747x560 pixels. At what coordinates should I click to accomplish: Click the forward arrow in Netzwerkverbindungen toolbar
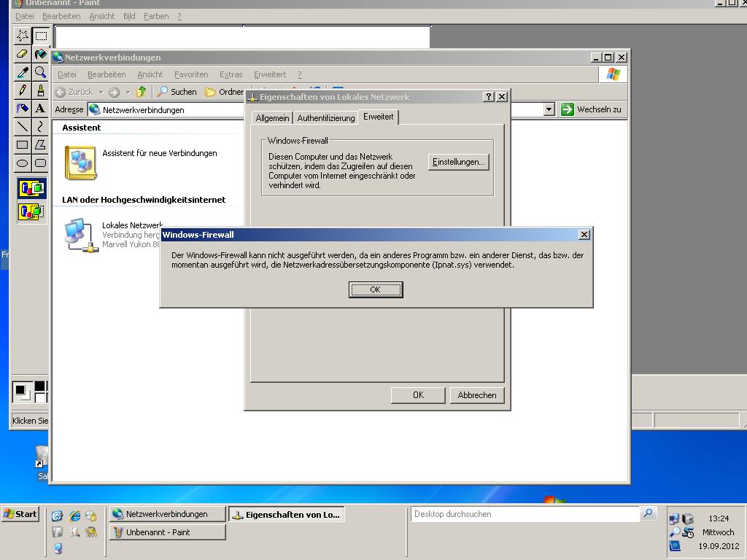pyautogui.click(x=114, y=92)
